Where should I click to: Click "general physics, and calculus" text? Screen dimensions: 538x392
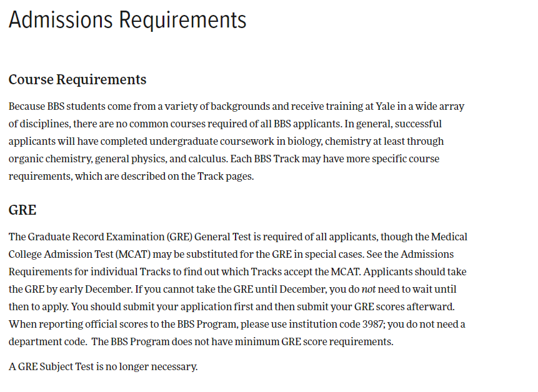tap(161, 159)
